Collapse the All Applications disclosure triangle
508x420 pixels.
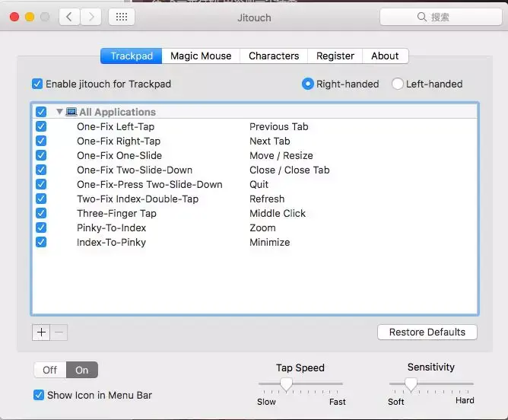(x=59, y=112)
